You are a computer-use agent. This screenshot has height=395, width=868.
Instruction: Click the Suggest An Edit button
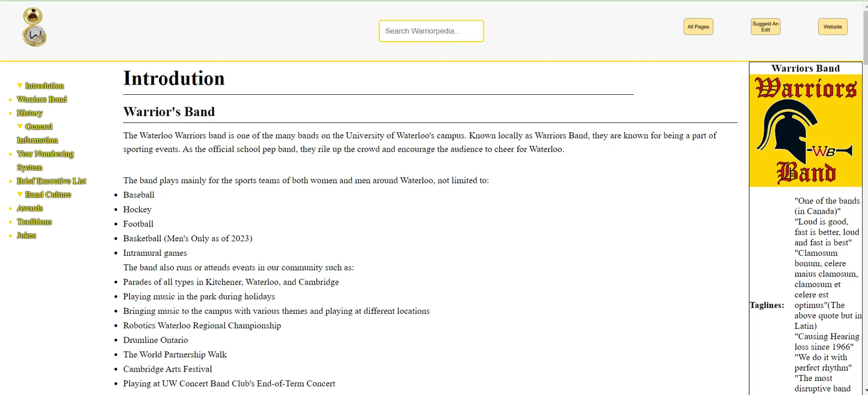pos(765,27)
